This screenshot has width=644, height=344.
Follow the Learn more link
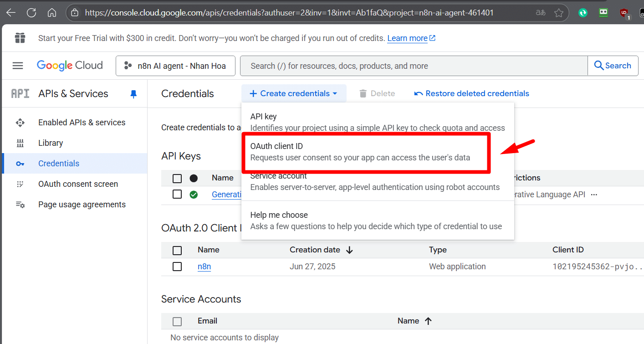point(411,38)
